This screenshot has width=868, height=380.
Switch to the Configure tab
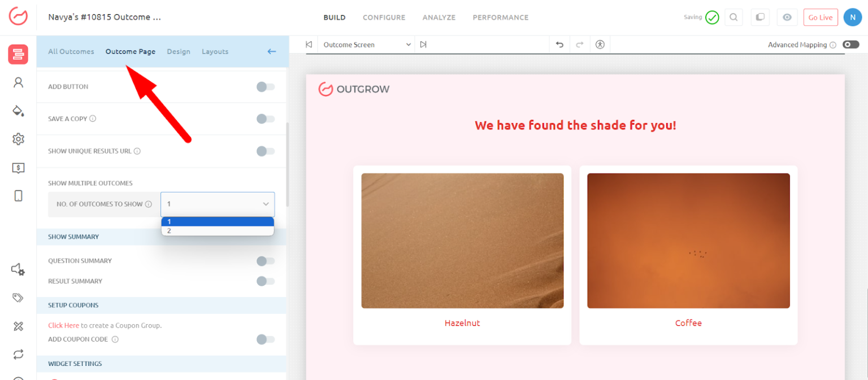pos(384,18)
